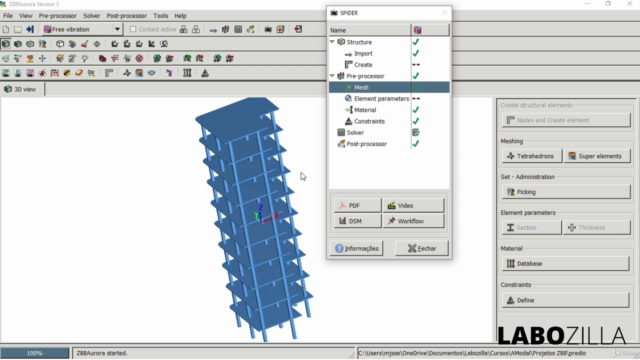Image resolution: width=640 pixels, height=360 pixels.
Task: Select Import in the SPIDER tree
Action: [363, 53]
